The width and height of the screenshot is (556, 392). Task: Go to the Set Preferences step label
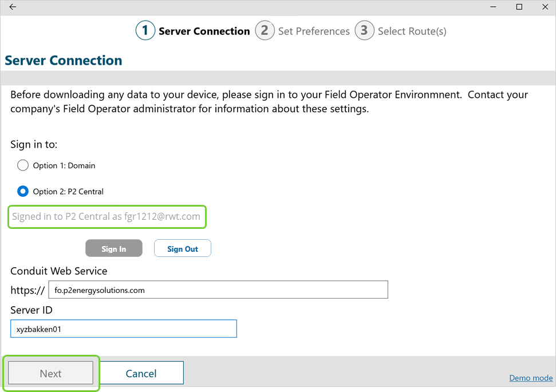pos(314,31)
